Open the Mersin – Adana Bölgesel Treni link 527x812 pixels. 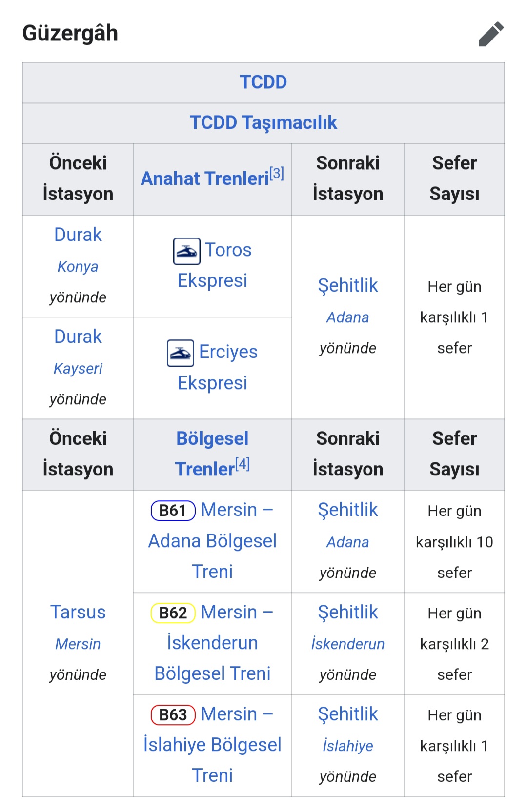tap(213, 541)
